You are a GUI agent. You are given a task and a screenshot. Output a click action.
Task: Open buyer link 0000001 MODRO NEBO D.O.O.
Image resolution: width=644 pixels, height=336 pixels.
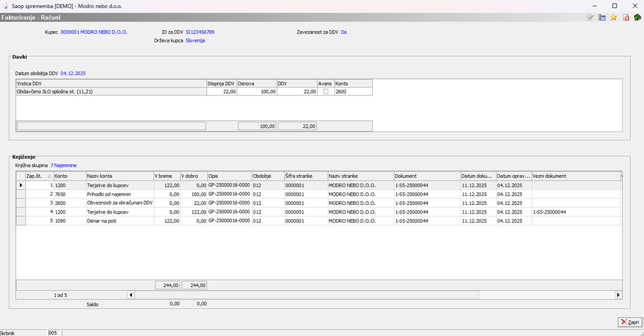(x=94, y=32)
